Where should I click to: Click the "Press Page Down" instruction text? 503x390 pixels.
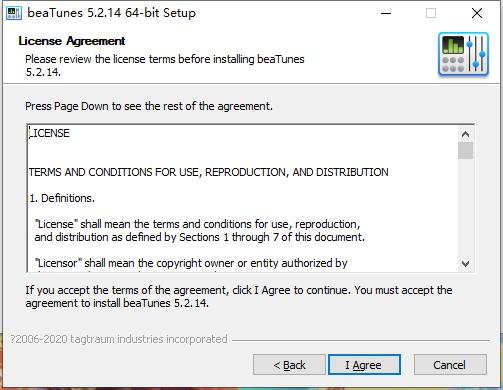[x=149, y=106]
